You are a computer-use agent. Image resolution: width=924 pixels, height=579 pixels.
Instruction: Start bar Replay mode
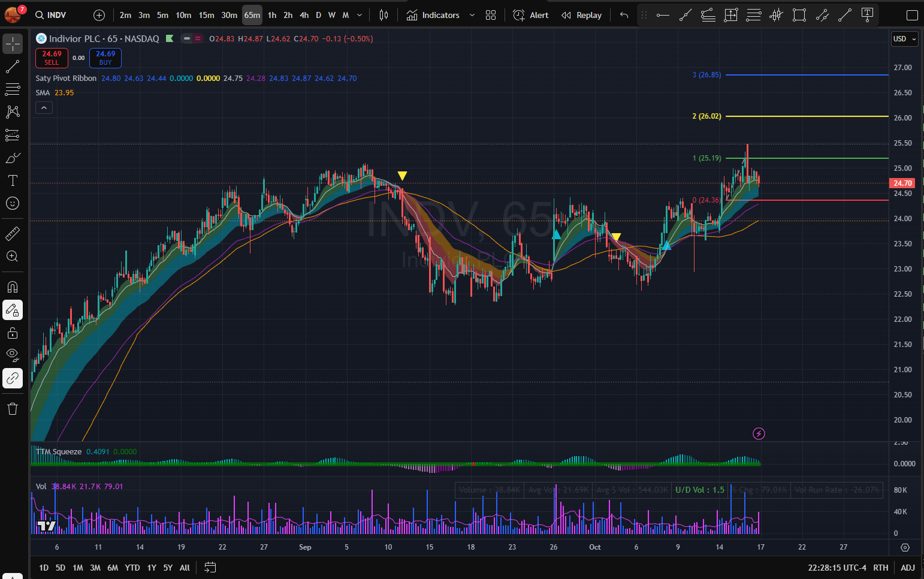point(582,15)
